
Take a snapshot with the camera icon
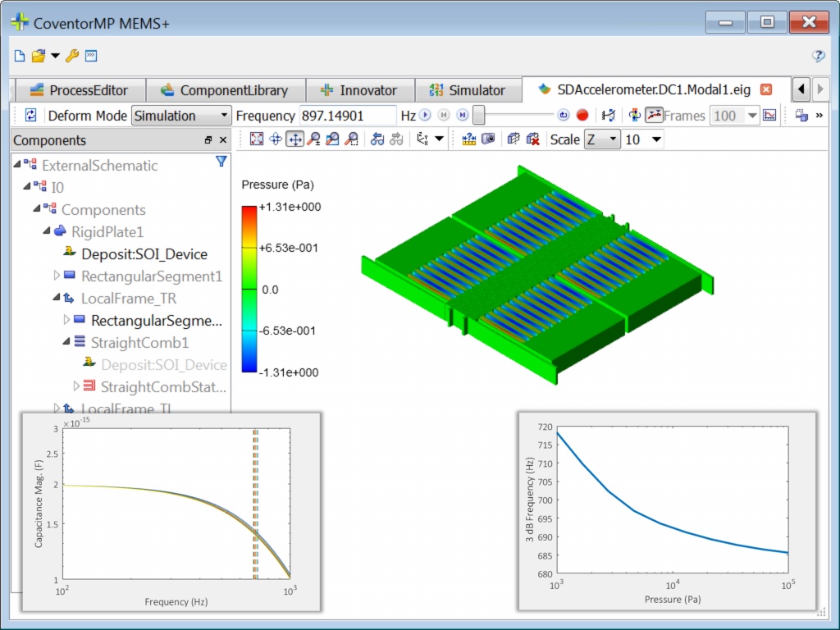coord(488,139)
